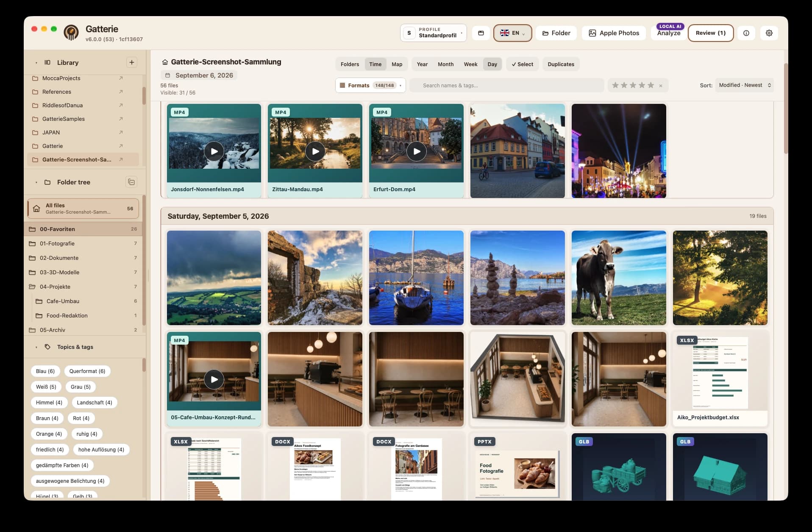Toggle the Himmel (4) tag
This screenshot has height=532, width=812.
[49, 403]
